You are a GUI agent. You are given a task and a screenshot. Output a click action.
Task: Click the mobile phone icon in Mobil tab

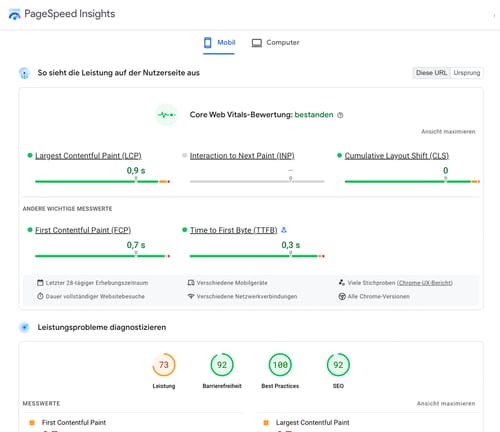pyautogui.click(x=208, y=43)
